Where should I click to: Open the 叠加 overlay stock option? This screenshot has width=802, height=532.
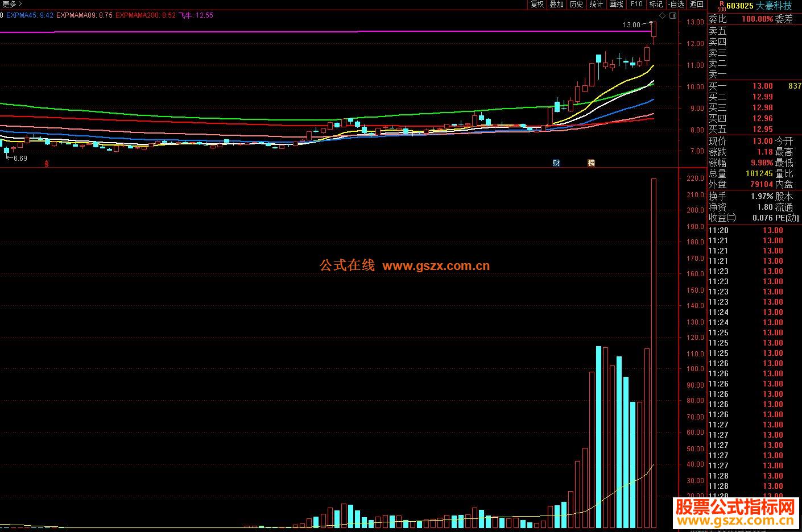click(x=556, y=5)
